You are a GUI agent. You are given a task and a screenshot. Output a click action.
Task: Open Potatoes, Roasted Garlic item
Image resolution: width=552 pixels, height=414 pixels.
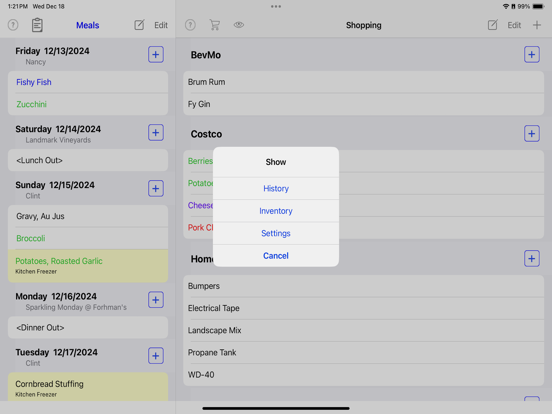click(88, 266)
